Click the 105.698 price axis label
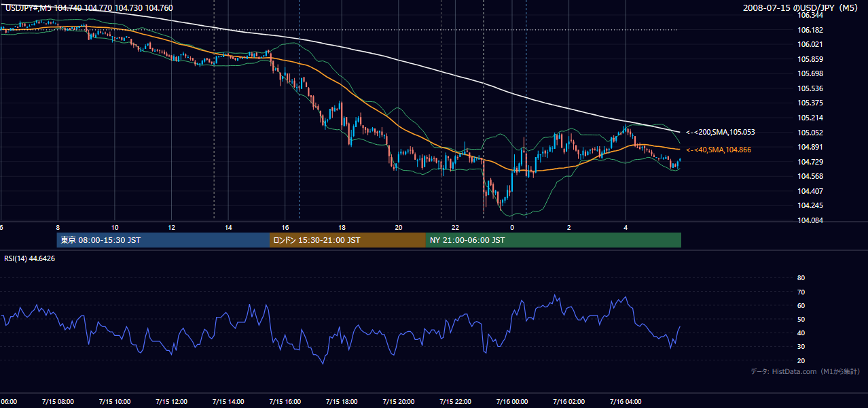Viewport: 868px width, 408px height. point(810,73)
